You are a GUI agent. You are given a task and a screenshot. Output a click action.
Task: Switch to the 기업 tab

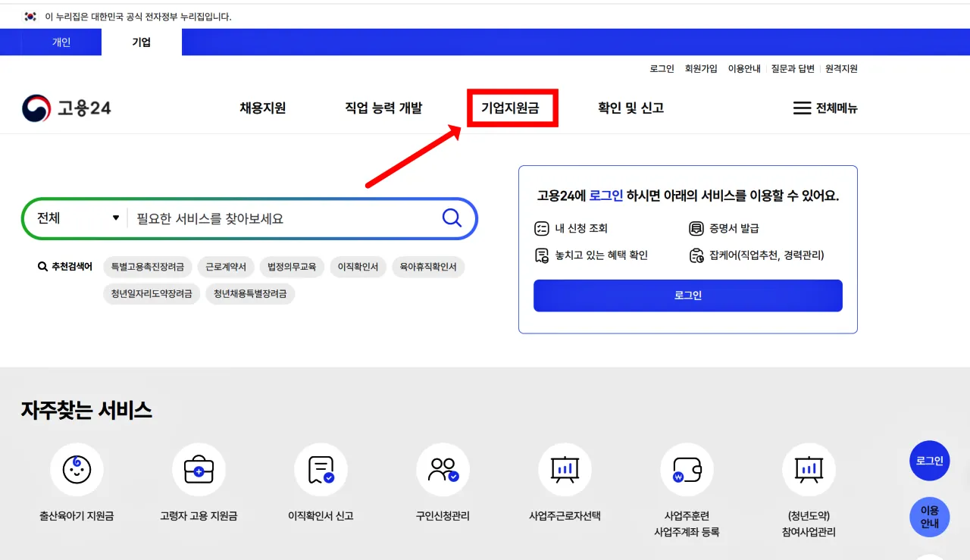[142, 42]
